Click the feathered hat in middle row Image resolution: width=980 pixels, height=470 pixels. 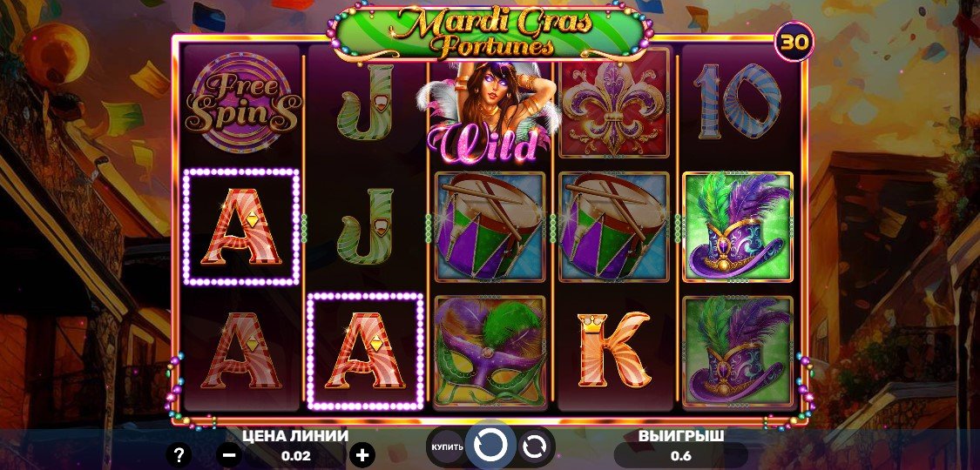(738, 226)
